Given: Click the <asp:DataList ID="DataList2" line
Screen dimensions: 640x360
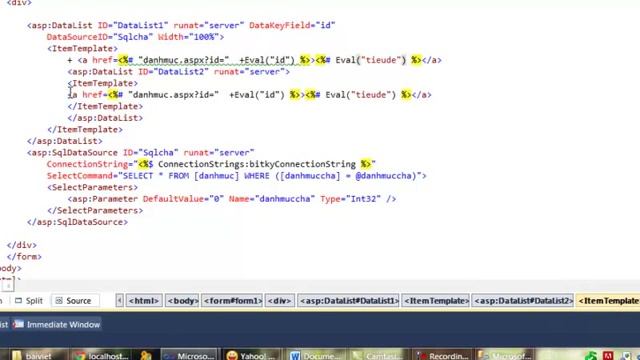Looking at the screenshot, I should click(178, 72).
